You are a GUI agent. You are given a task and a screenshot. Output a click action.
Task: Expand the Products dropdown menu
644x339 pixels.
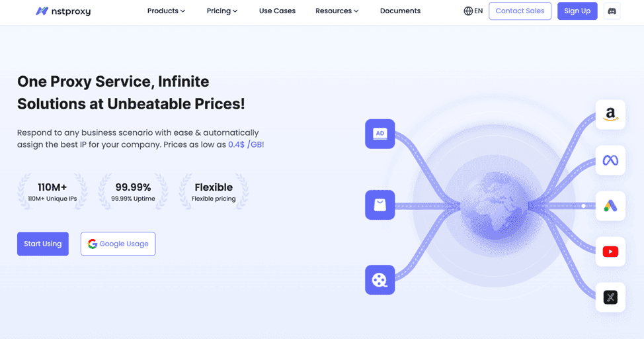click(x=166, y=11)
